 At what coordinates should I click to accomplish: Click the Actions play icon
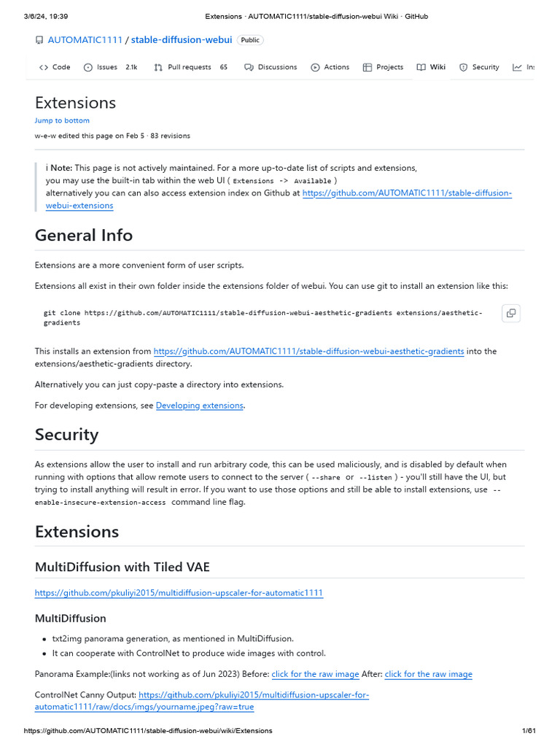click(x=315, y=67)
